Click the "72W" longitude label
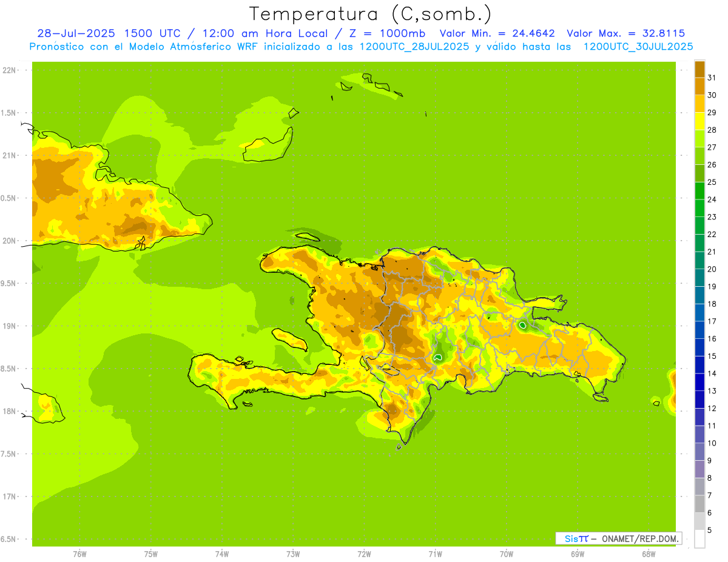Viewport: 728px width, 562px height. 364,554
